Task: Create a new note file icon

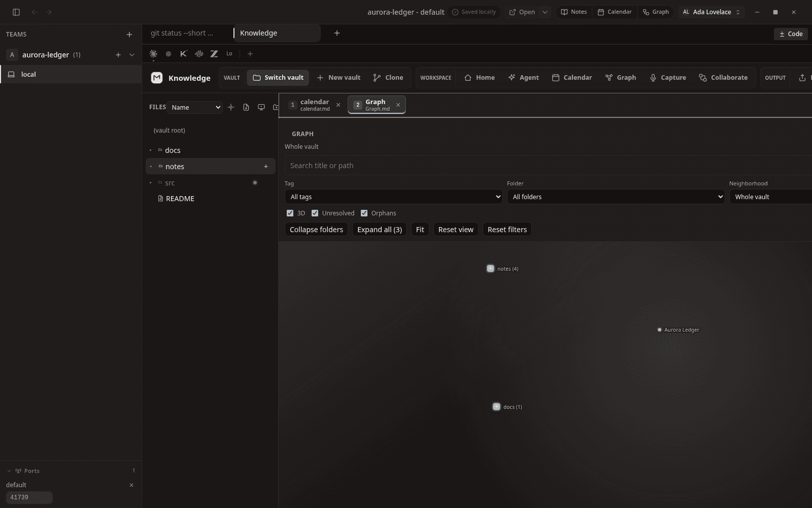Action: pos(246,107)
